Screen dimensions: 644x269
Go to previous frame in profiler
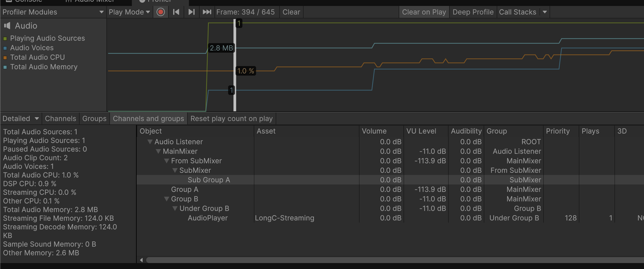176,12
